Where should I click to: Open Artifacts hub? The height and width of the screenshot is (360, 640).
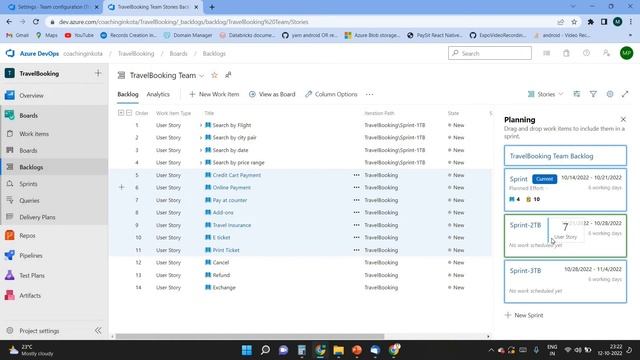point(30,296)
